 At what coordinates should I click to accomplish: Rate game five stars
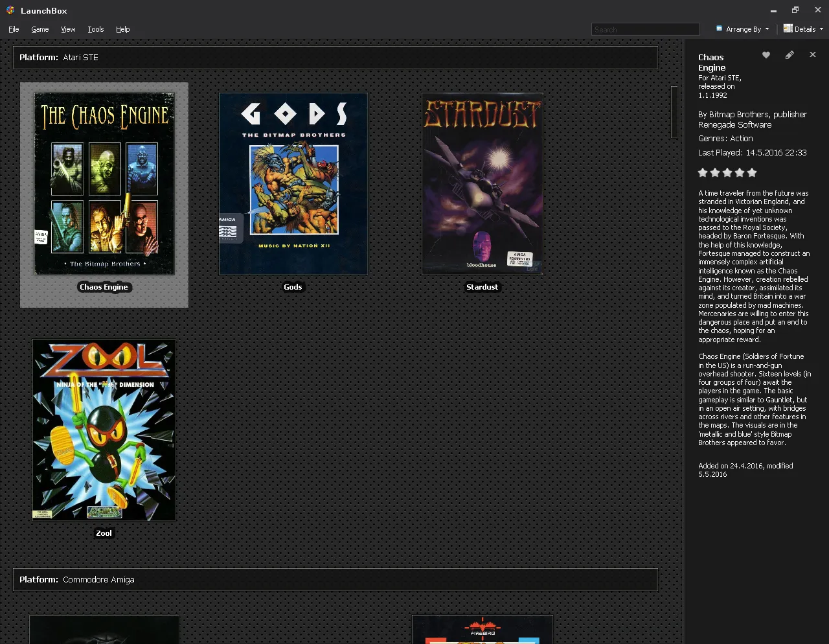click(x=752, y=172)
